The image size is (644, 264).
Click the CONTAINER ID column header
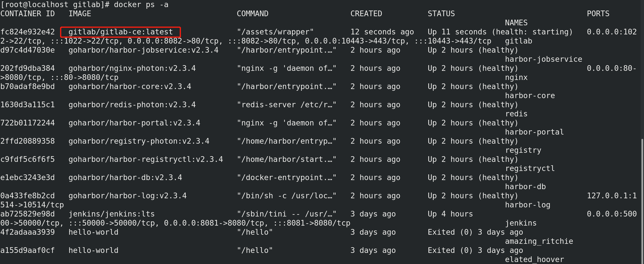pos(28,14)
